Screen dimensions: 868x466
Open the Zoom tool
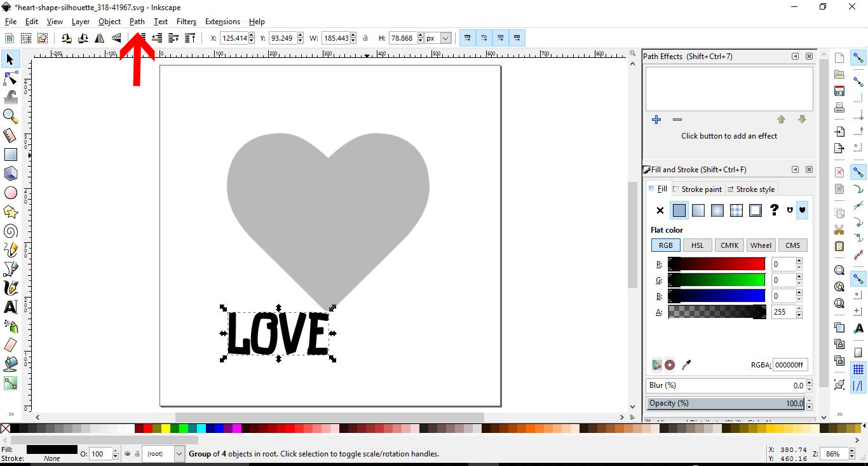click(10, 116)
